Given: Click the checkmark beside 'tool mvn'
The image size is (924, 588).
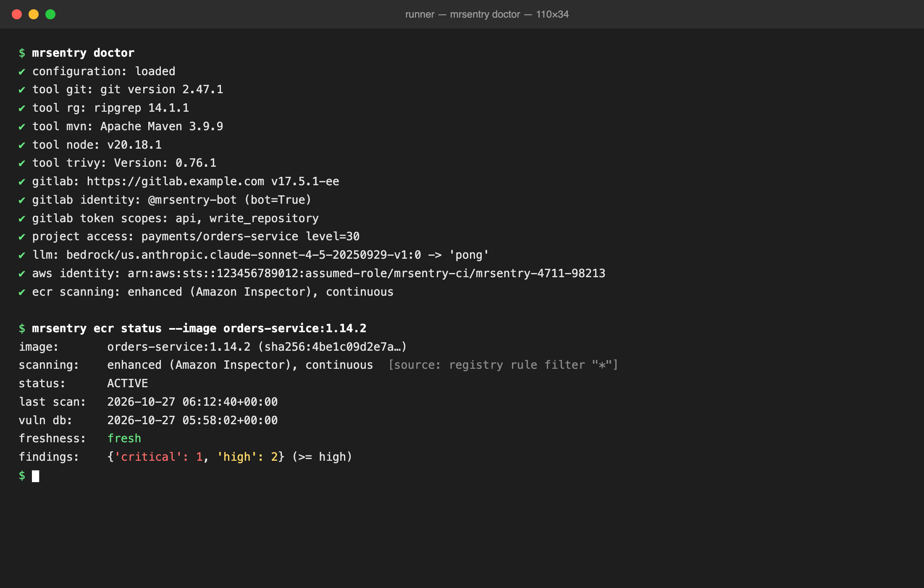Looking at the screenshot, I should point(22,127).
